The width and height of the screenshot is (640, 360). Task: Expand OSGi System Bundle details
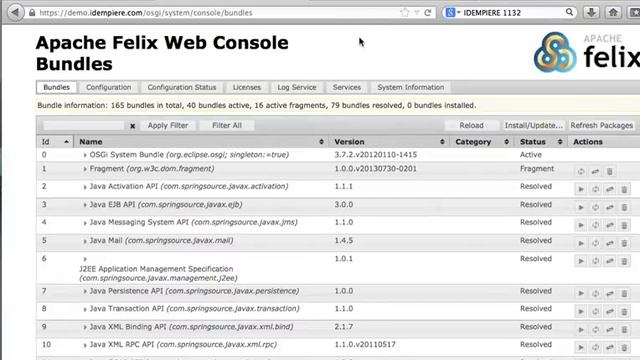click(x=85, y=155)
